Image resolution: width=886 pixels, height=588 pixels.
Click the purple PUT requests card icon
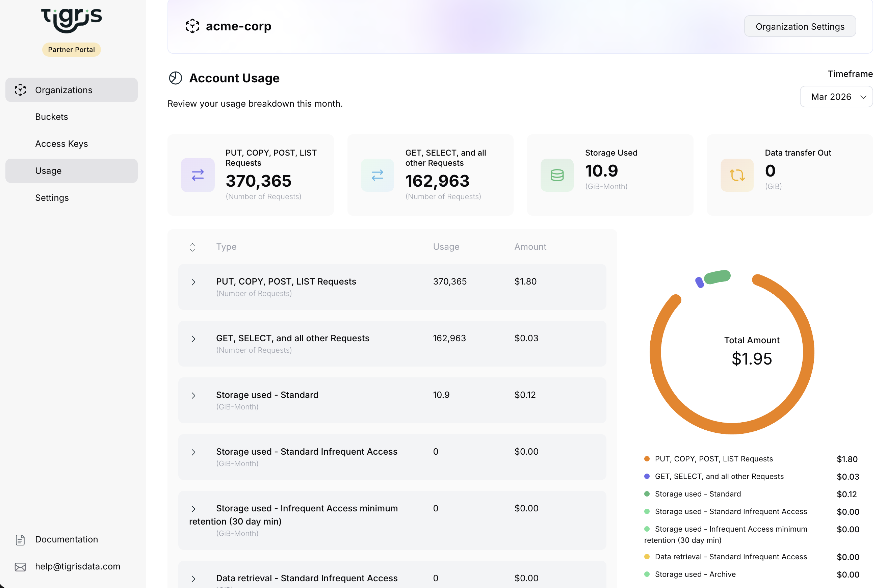pyautogui.click(x=198, y=175)
